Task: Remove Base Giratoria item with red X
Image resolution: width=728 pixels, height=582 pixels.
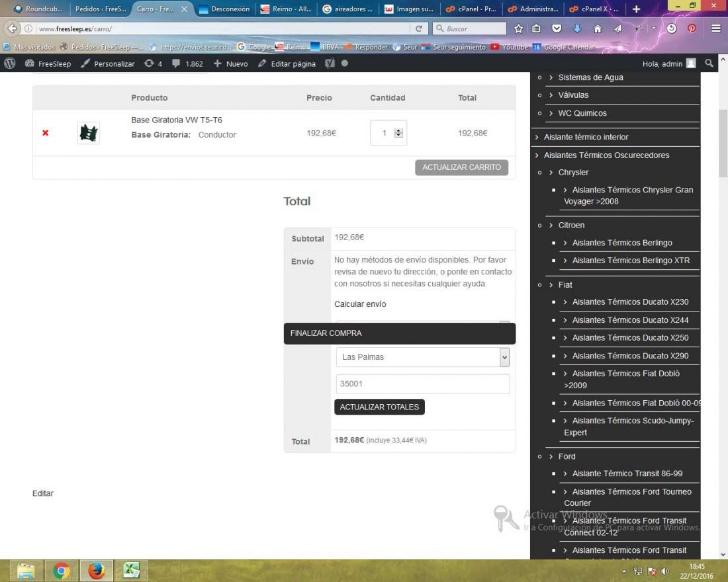Action: coord(46,133)
